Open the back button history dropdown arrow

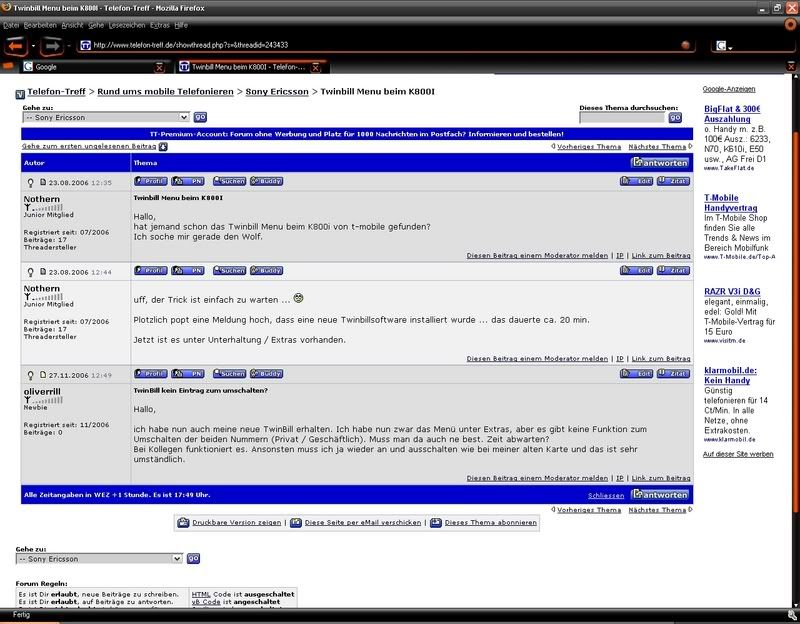(x=33, y=46)
